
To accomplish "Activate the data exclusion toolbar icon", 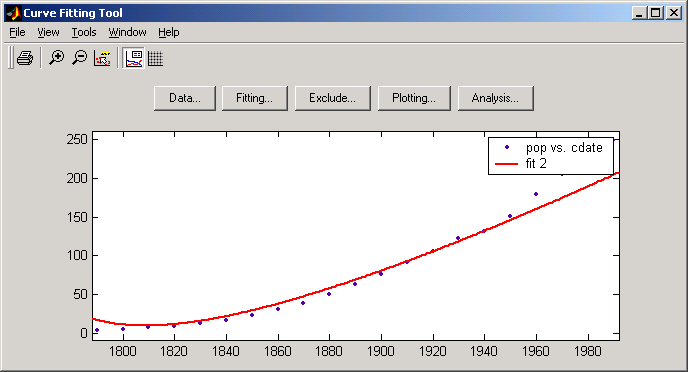I will click(x=102, y=58).
